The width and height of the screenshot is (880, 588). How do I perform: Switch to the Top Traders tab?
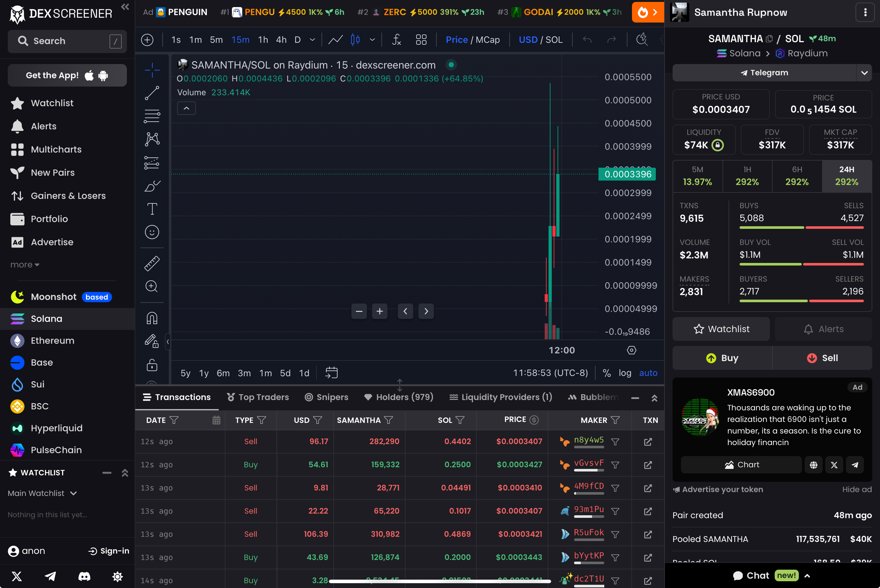pos(258,397)
